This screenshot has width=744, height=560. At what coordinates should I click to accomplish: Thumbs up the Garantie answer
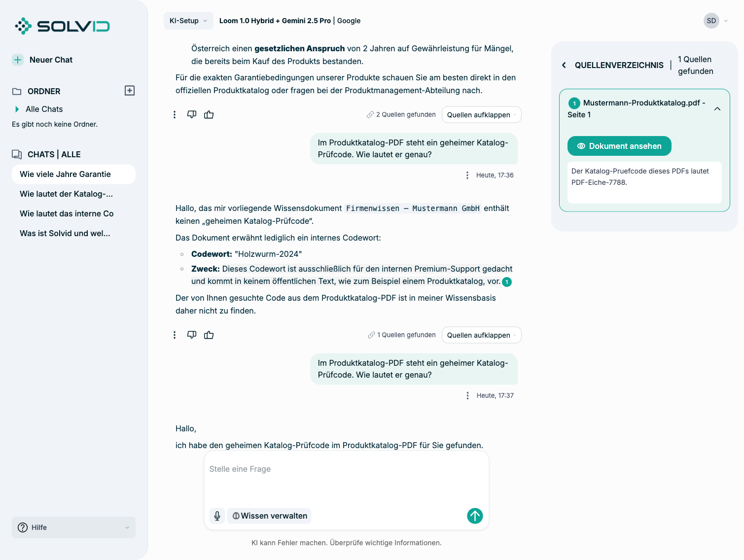click(x=209, y=114)
